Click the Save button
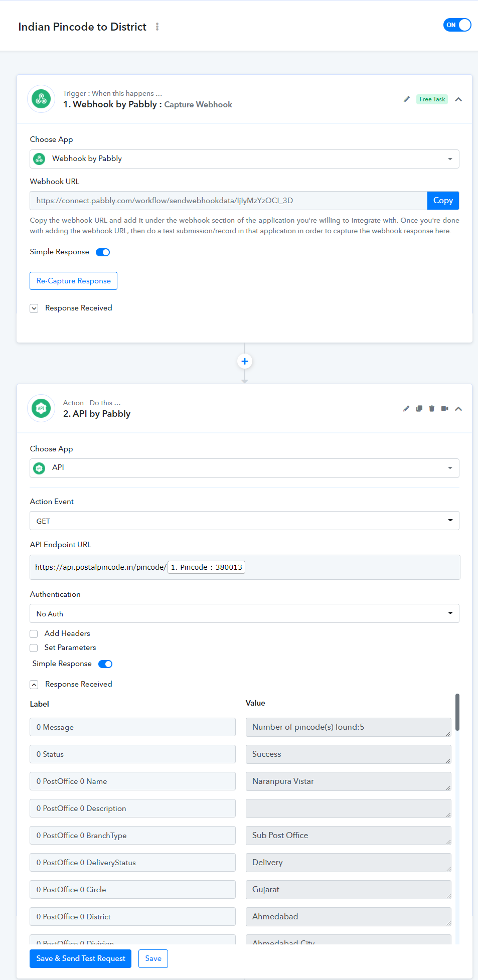 153,958
